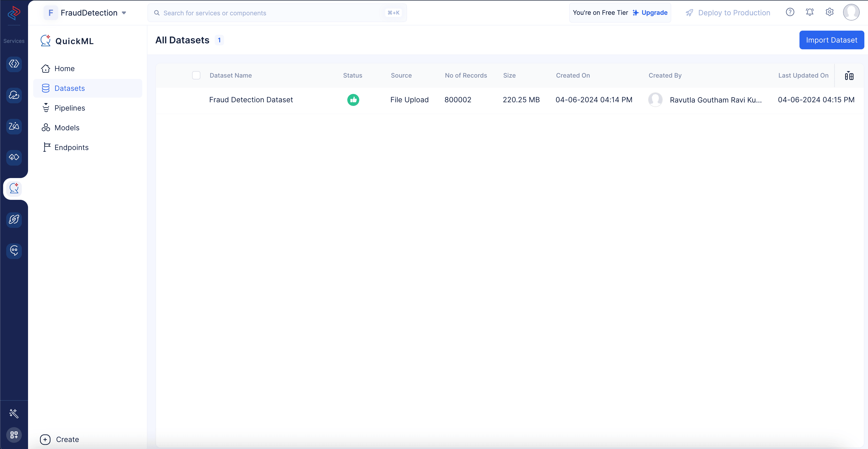The height and width of the screenshot is (449, 868).
Task: Click the Home menu item
Action: [64, 68]
